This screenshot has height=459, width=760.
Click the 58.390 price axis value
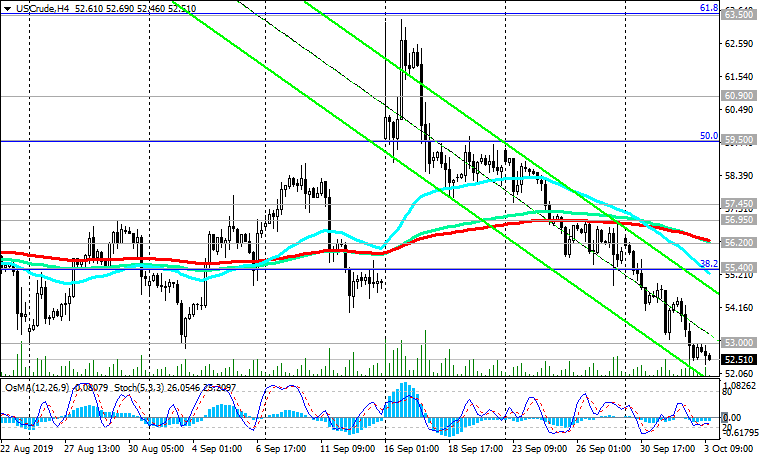(x=739, y=175)
